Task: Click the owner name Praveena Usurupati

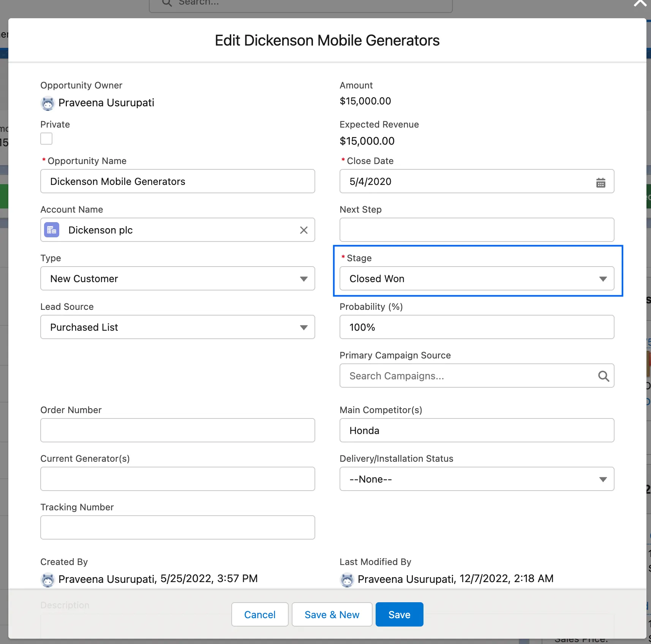Action: click(x=106, y=103)
